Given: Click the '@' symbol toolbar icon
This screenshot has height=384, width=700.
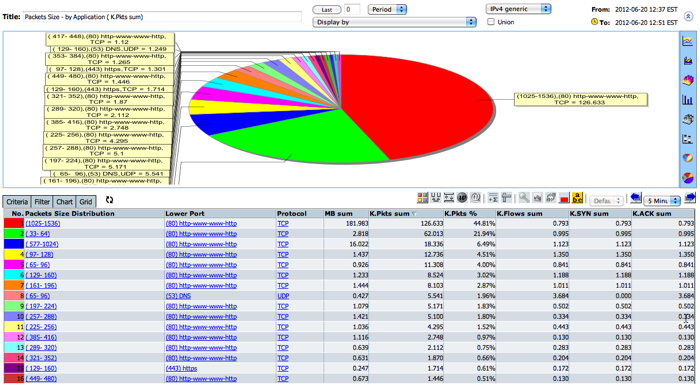Looking at the screenshot, I should point(475,197).
